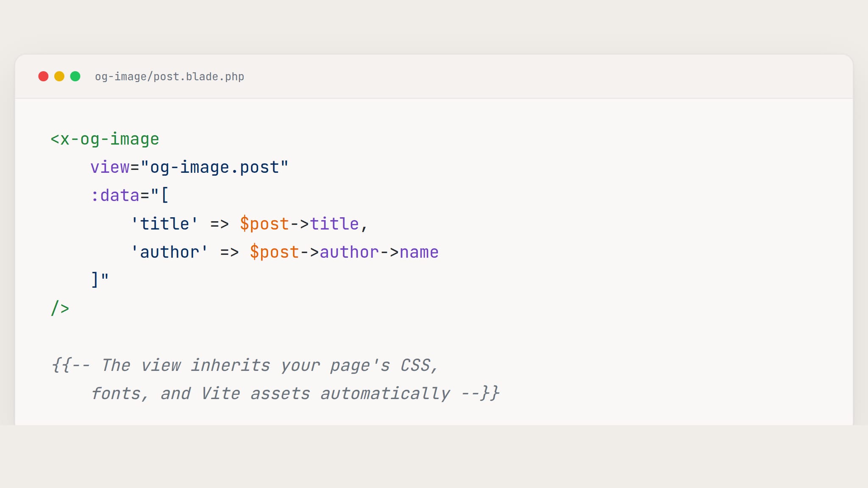Viewport: 868px width, 488px height.
Task: Click the name property at line end
Action: click(419, 252)
